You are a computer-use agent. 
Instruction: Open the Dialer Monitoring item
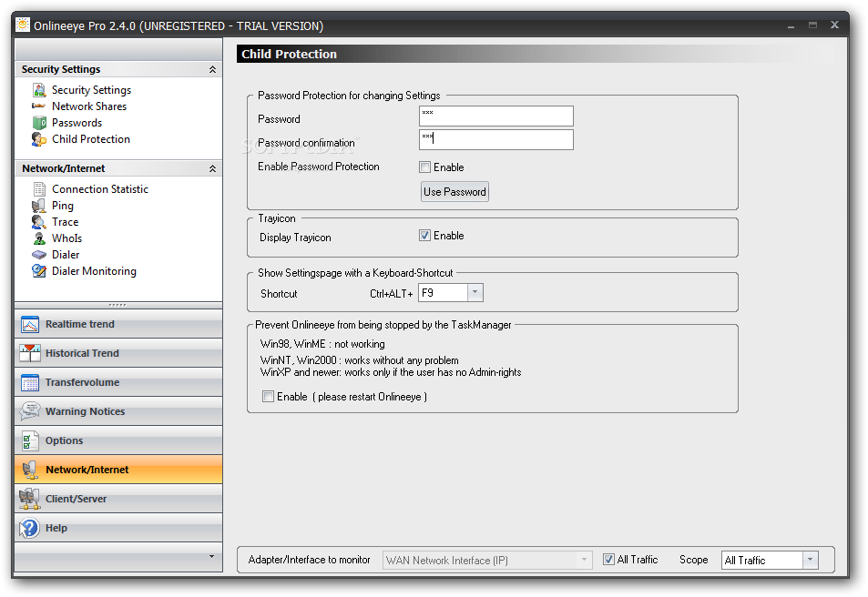pos(94,271)
